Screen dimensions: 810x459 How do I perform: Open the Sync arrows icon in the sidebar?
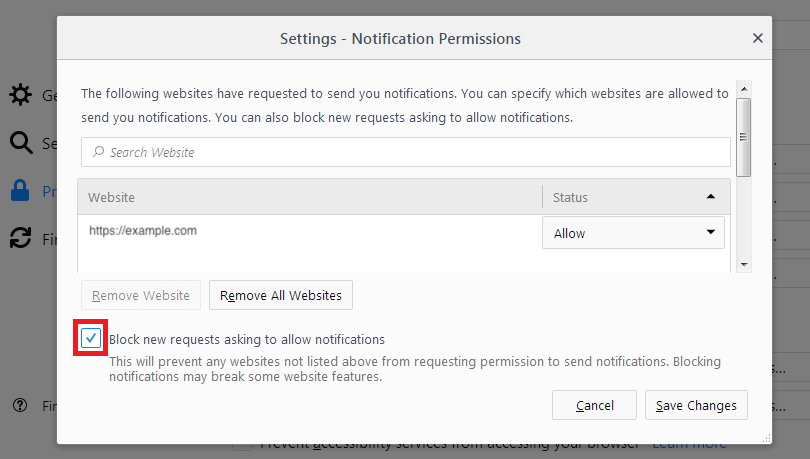21,238
